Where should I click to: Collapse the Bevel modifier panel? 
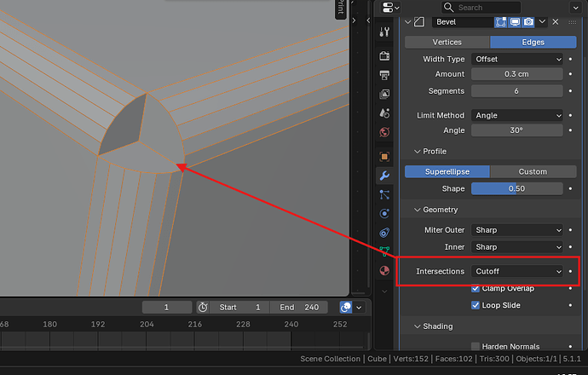click(408, 22)
